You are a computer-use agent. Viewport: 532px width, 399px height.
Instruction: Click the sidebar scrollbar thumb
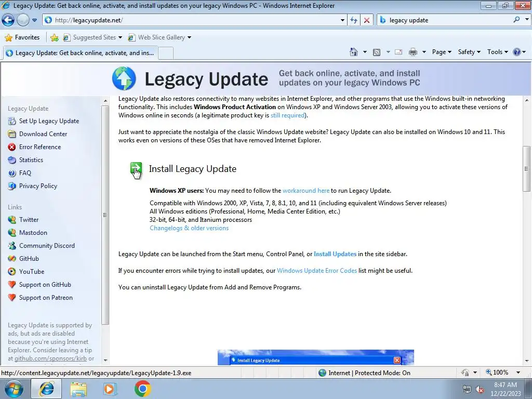click(x=105, y=215)
